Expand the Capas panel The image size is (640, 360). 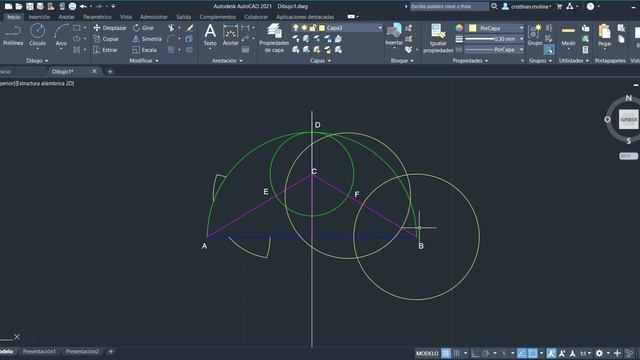point(320,60)
